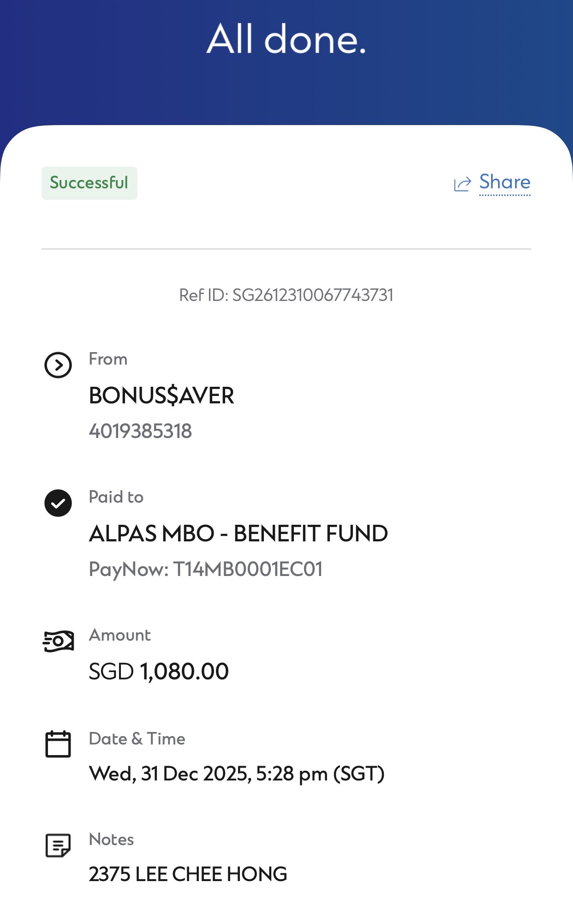Screen dimensions: 573x924
Task: Tap the Successful status badge
Action: (90, 183)
